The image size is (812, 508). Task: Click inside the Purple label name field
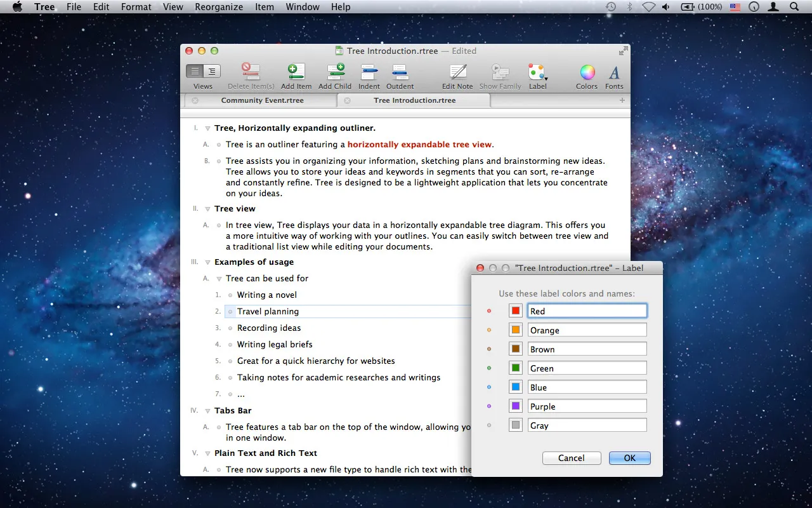pyautogui.click(x=587, y=406)
